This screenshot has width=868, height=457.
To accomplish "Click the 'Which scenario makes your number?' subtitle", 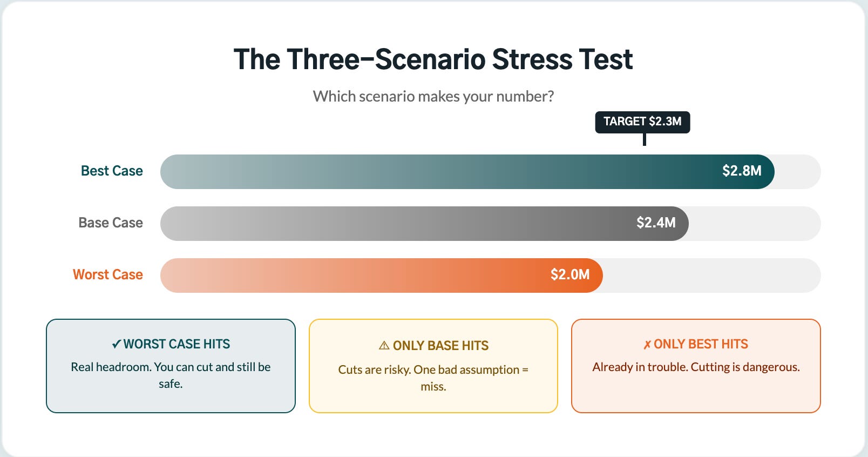I will pyautogui.click(x=433, y=96).
